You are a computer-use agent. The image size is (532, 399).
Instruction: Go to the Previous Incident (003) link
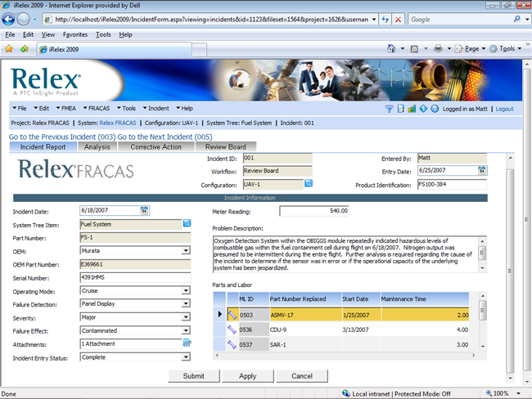[62, 137]
